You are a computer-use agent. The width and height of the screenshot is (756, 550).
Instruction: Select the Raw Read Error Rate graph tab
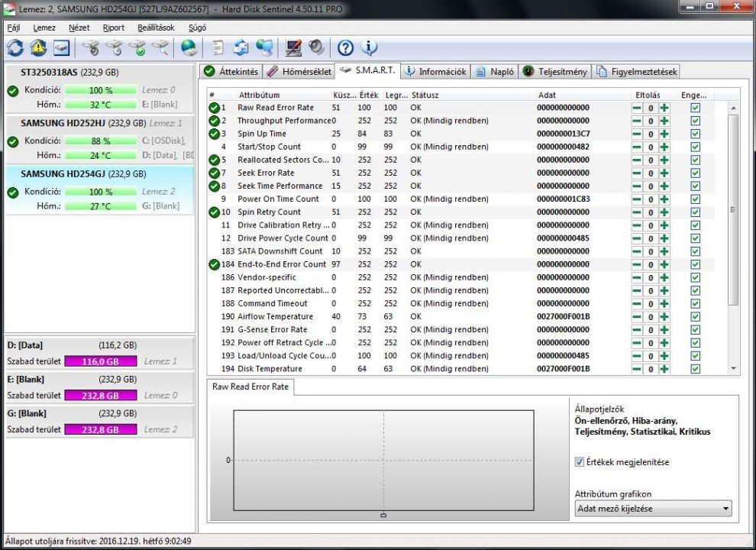pos(250,387)
